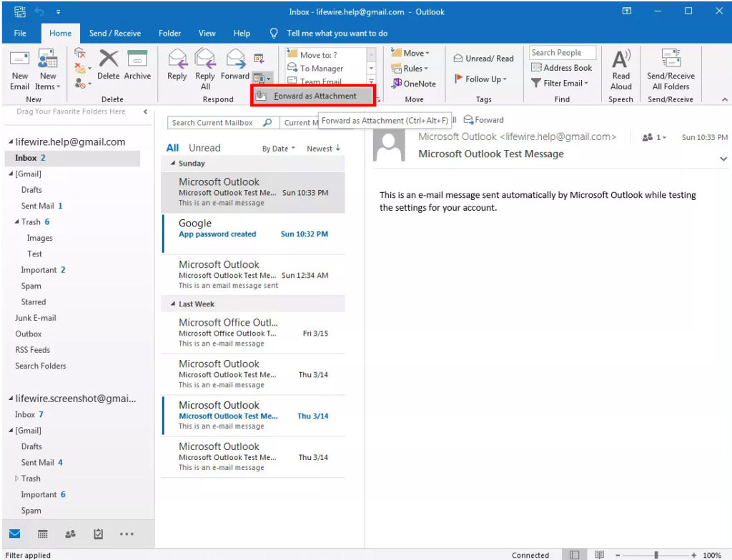
Task: Collapse the Sunday message group
Action: pos(173,163)
